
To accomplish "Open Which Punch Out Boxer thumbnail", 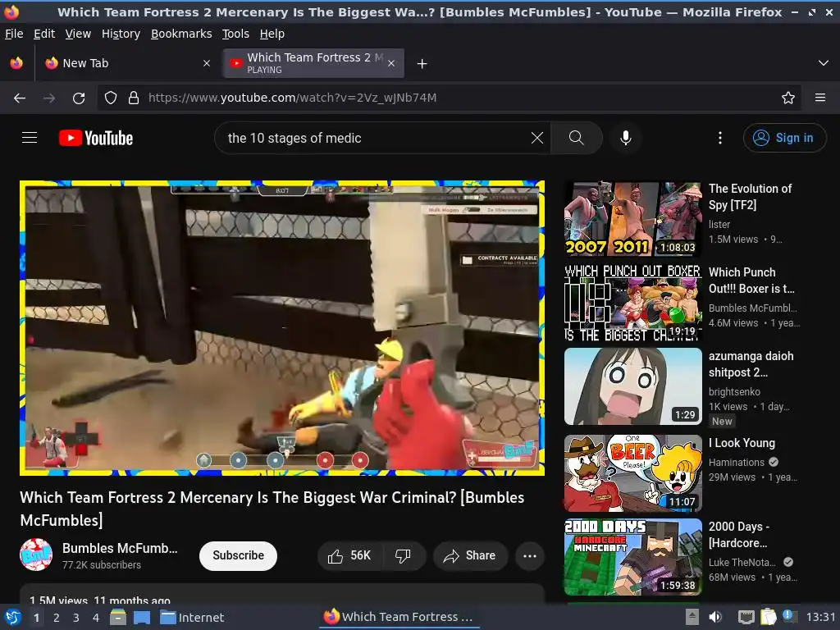I will [633, 303].
